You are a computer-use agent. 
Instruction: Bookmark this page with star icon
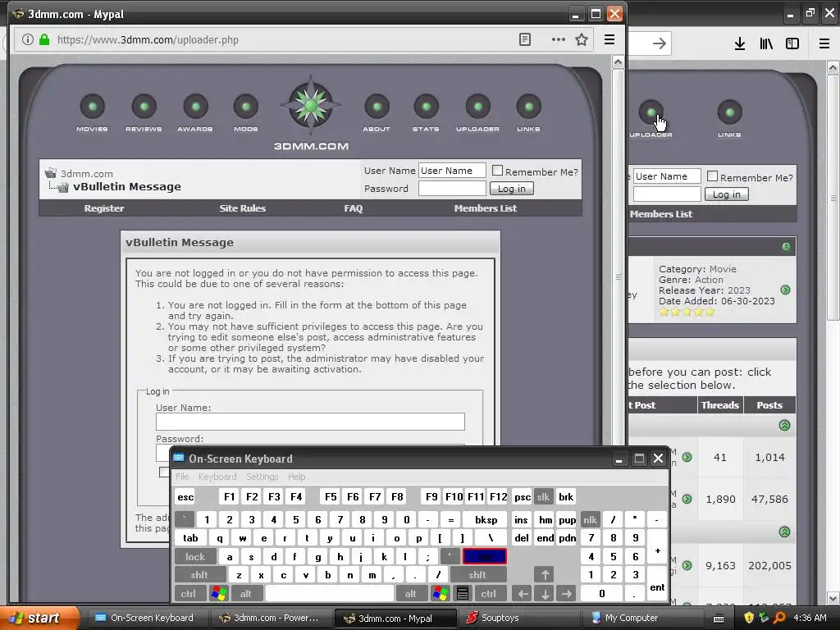(x=582, y=39)
